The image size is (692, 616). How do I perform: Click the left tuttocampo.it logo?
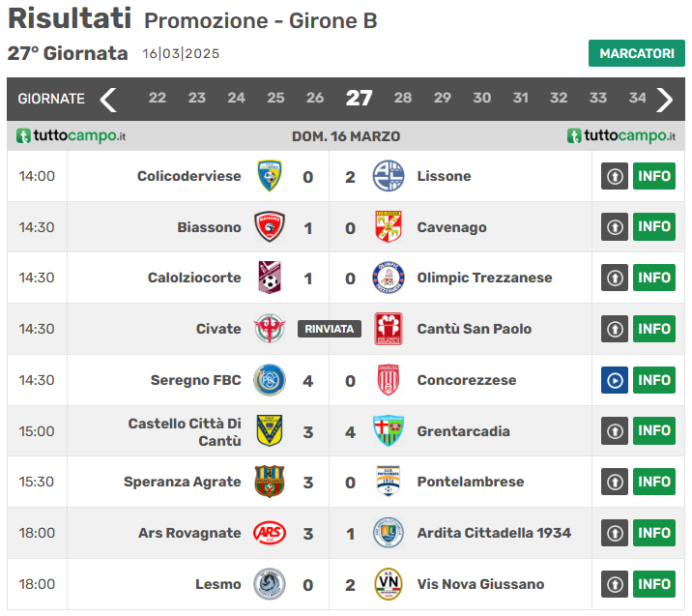pyautogui.click(x=72, y=136)
